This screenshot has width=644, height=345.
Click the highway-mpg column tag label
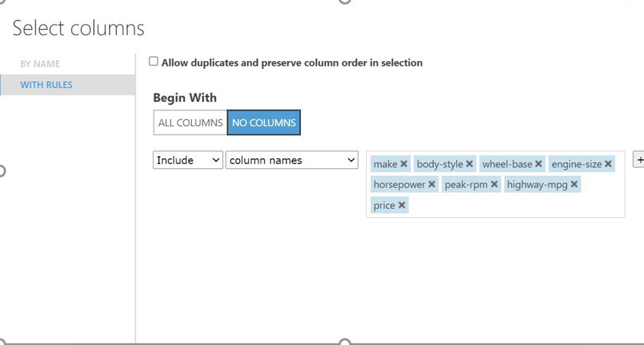pyautogui.click(x=537, y=184)
